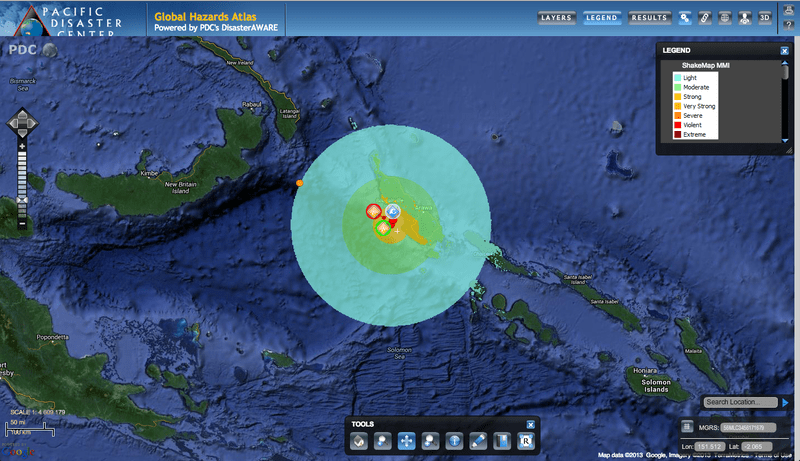Image resolution: width=800 pixels, height=461 pixels.
Task: Click the info identify tool icon
Action: point(455,440)
